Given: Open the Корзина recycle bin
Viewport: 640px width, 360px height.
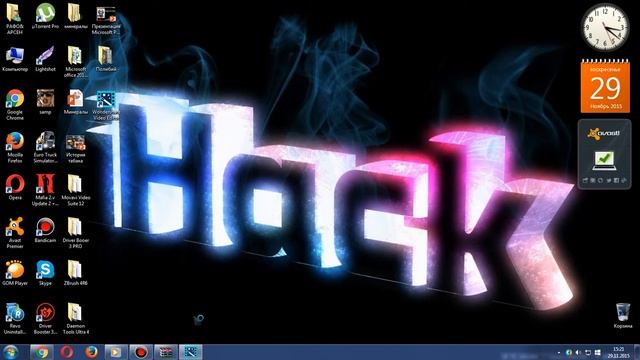Looking at the screenshot, I should point(622,316).
